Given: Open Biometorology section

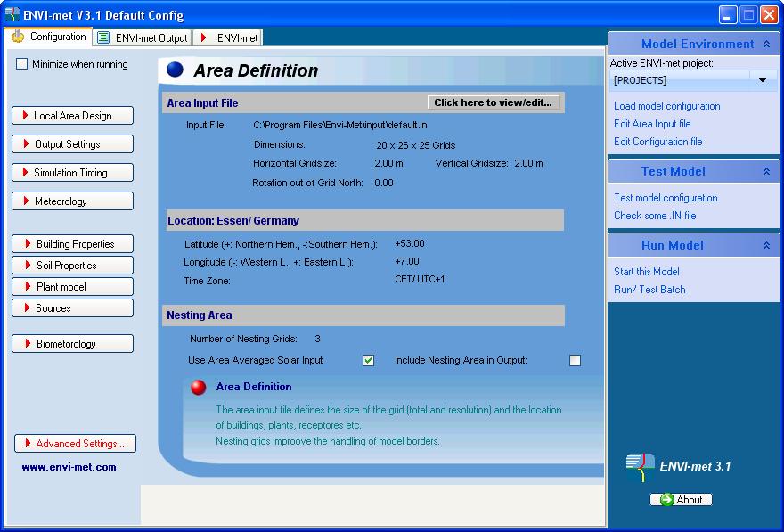Looking at the screenshot, I should coord(72,343).
